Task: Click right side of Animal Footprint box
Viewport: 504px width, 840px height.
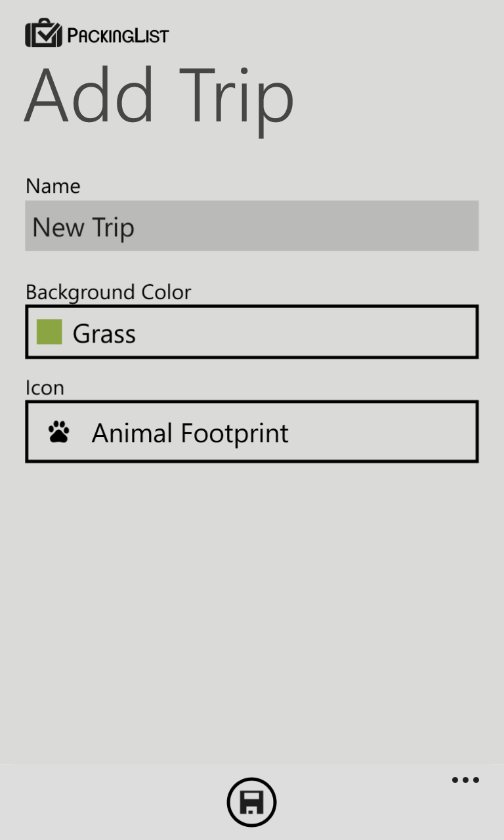Action: [x=427, y=432]
